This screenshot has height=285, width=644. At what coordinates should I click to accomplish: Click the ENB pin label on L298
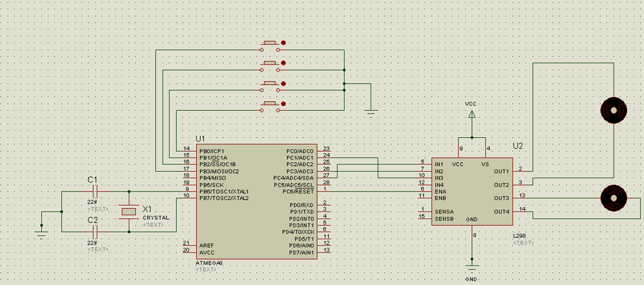[x=440, y=198]
